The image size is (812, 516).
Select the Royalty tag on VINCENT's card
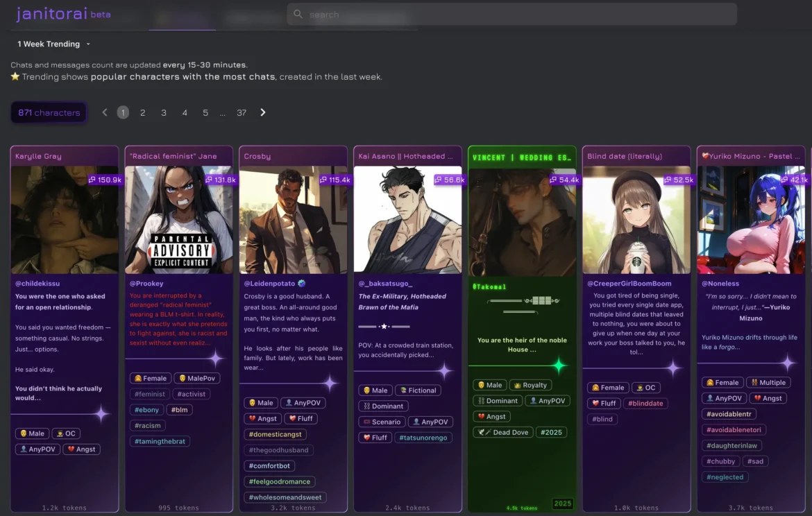pos(531,385)
